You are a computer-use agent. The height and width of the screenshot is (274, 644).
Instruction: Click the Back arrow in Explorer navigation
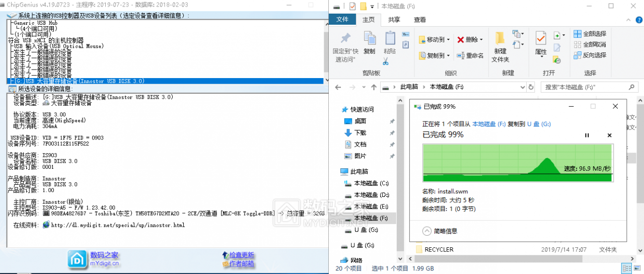338,87
